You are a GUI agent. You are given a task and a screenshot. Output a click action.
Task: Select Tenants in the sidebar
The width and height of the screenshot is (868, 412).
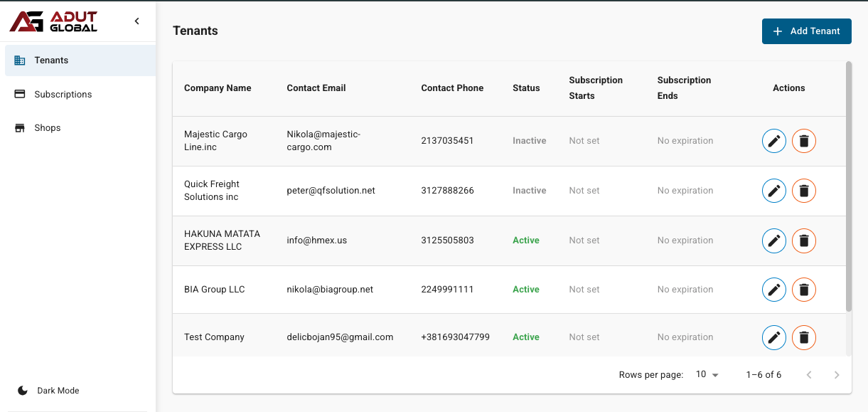pos(51,60)
